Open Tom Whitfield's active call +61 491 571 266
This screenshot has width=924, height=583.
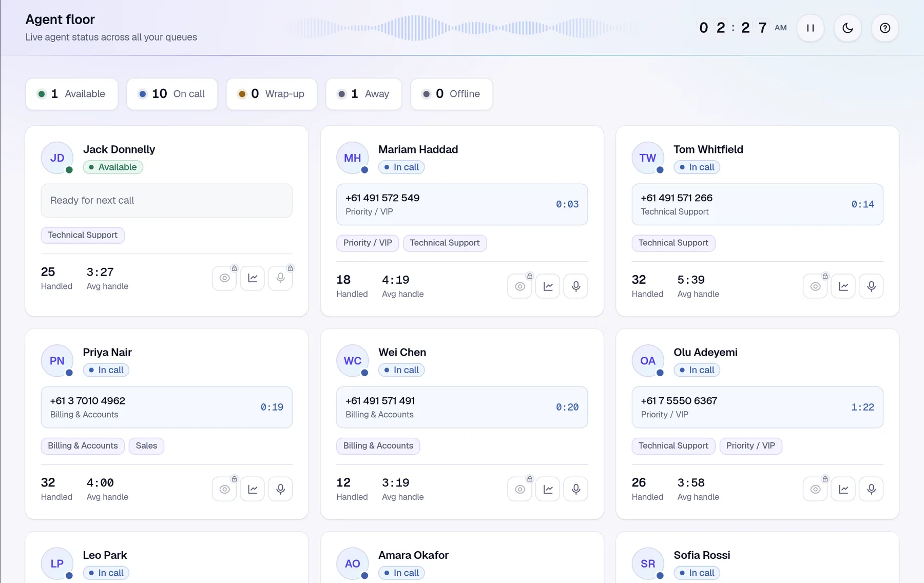tap(757, 204)
